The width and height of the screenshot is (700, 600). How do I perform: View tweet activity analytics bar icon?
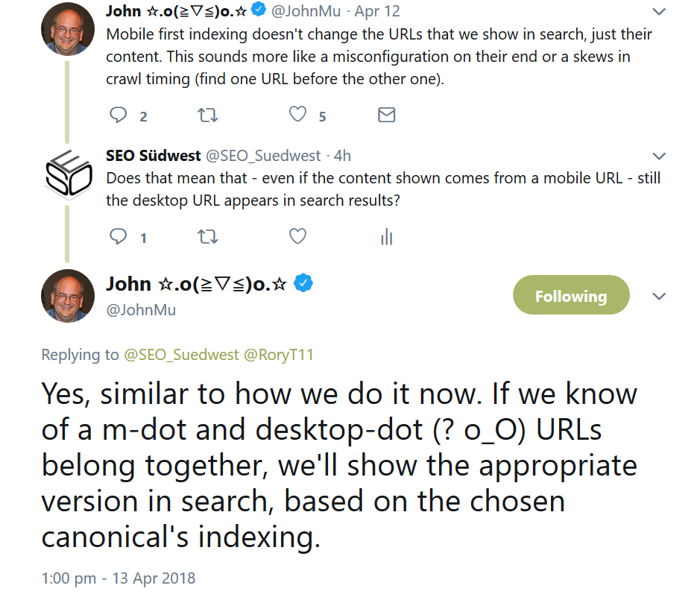tap(386, 237)
